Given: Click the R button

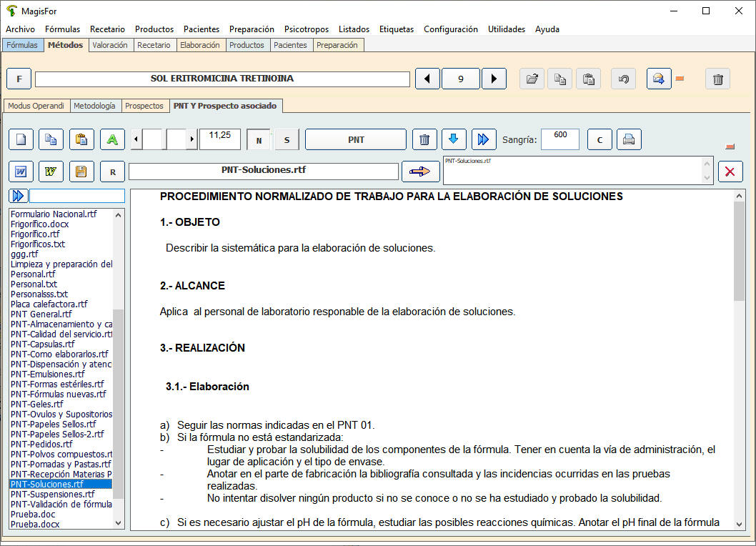Looking at the screenshot, I should pyautogui.click(x=112, y=172).
